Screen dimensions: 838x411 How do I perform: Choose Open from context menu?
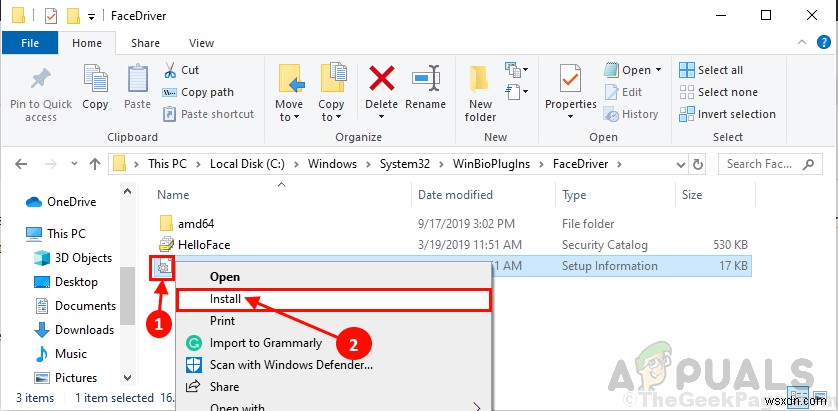(333, 277)
